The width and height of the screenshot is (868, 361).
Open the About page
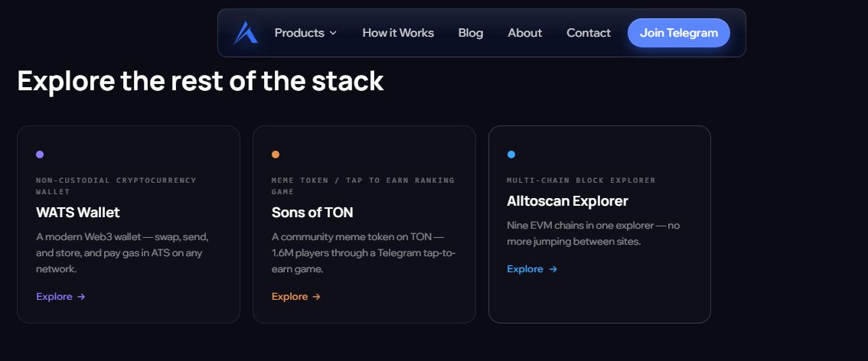[525, 33]
